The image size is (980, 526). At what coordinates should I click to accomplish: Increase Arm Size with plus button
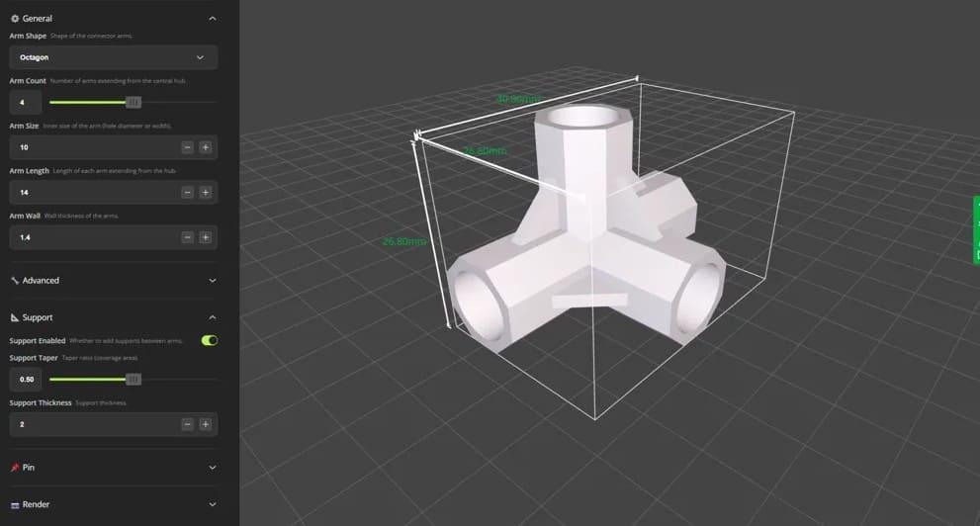(x=205, y=147)
